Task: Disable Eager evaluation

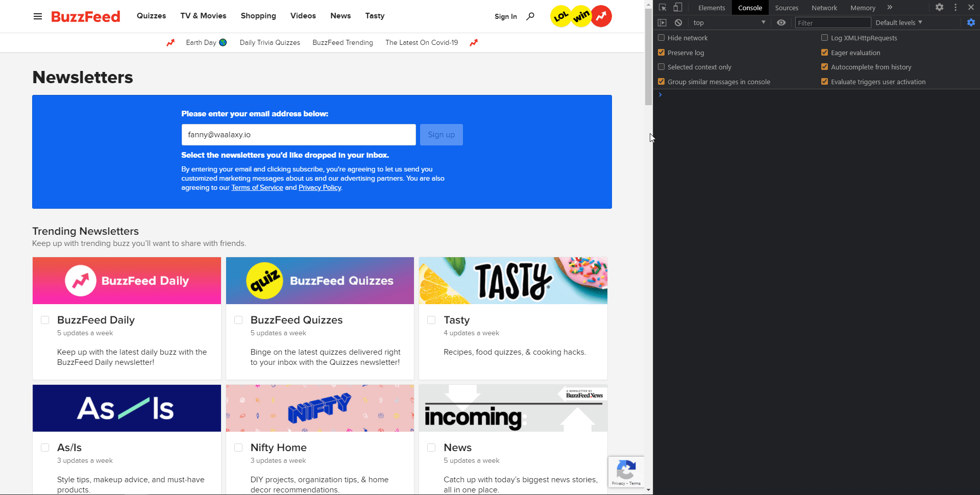Action: (x=825, y=53)
